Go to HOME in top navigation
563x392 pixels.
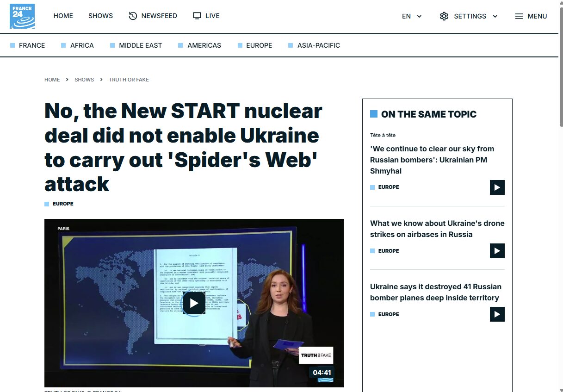[x=63, y=16]
